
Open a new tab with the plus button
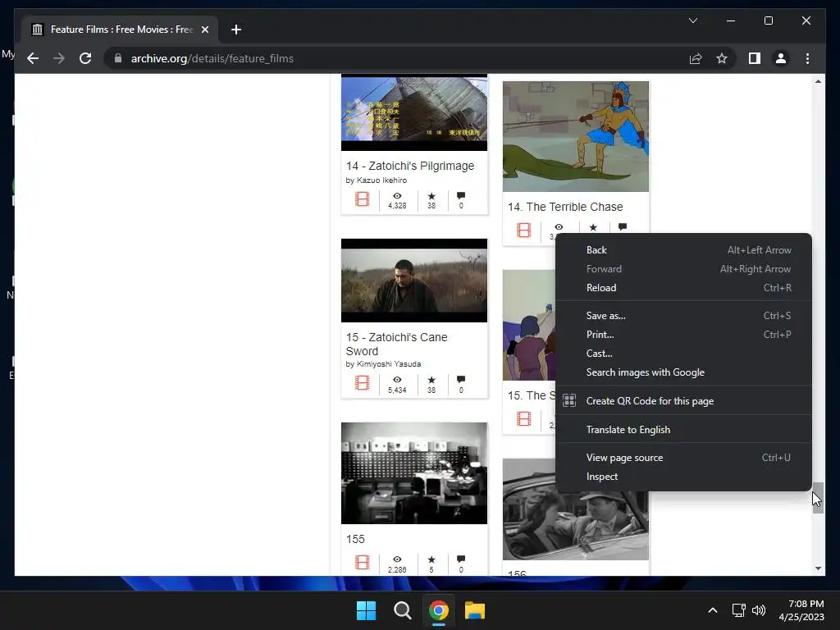click(x=236, y=30)
